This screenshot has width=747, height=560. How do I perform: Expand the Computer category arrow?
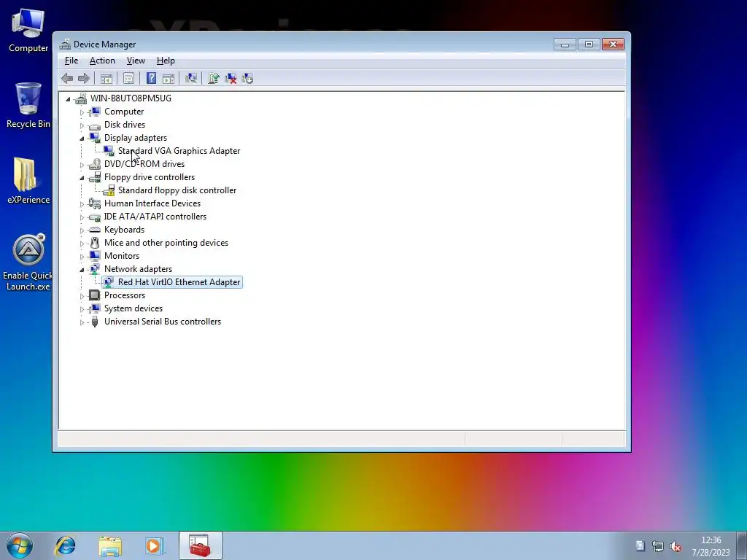pyautogui.click(x=82, y=112)
